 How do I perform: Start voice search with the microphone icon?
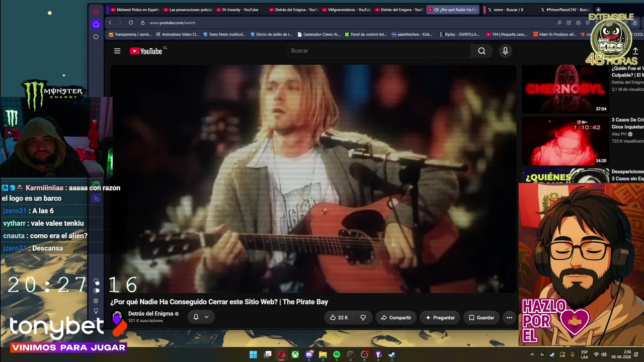pos(505,51)
